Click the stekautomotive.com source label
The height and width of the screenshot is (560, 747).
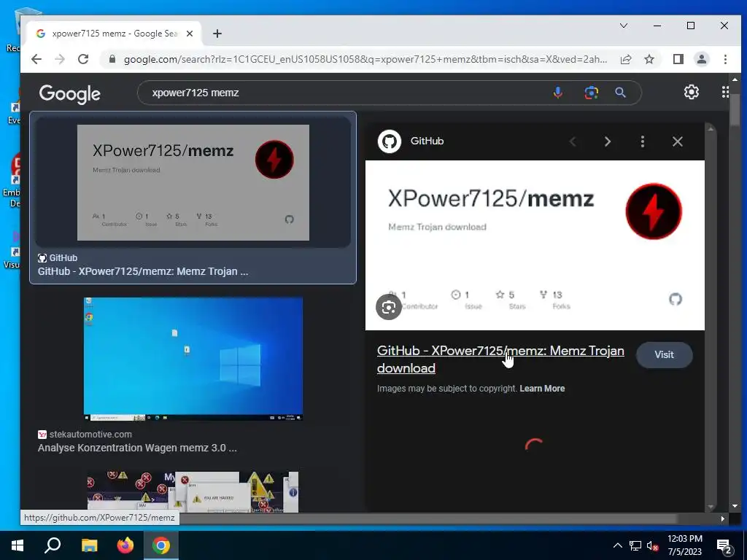coord(90,435)
